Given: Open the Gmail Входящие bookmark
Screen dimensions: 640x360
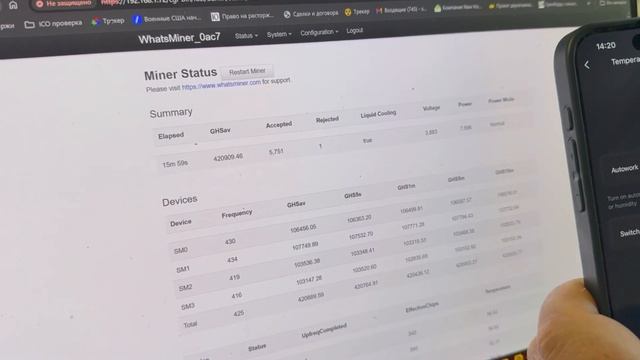Looking at the screenshot, I should (x=401, y=10).
